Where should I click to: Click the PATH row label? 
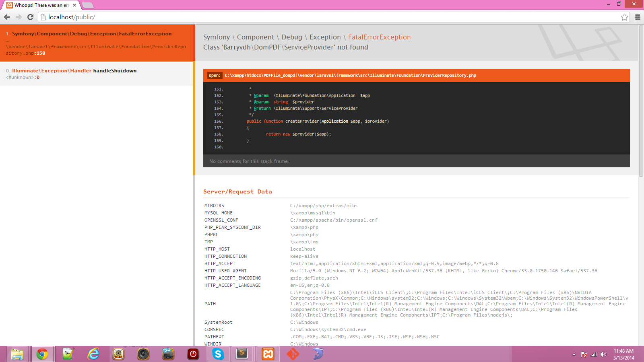click(x=210, y=304)
